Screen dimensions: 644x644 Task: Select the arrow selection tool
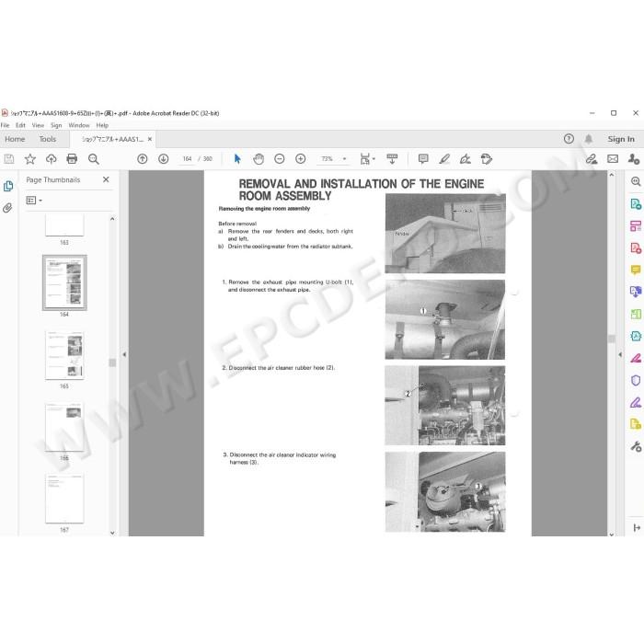(x=237, y=159)
